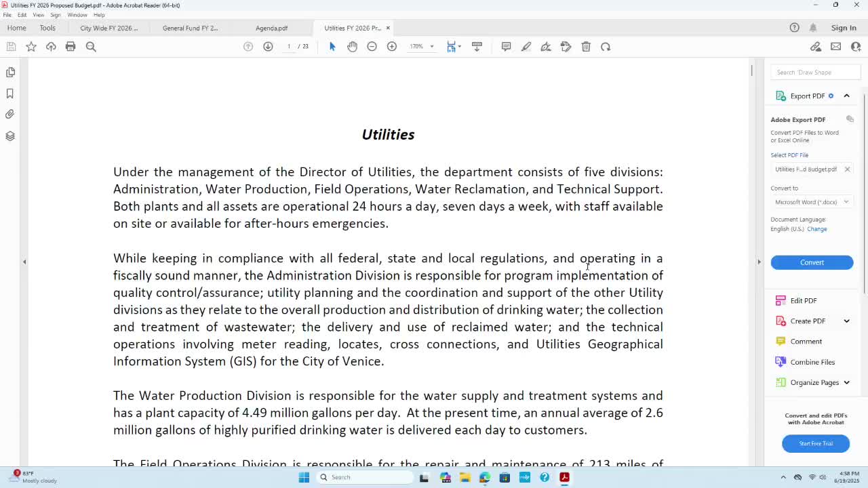
Task: Activate the hand pan tool
Action: point(352,47)
